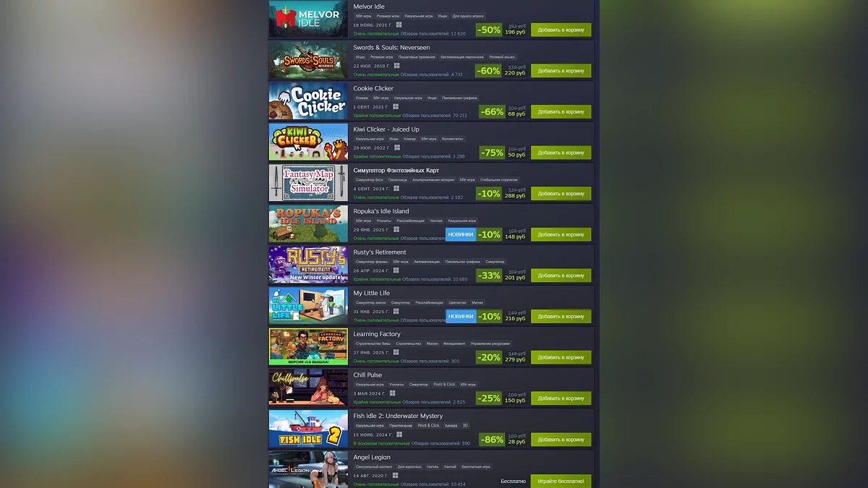
Task: Open the Ropuka's Idle Island title
Action: click(x=381, y=211)
